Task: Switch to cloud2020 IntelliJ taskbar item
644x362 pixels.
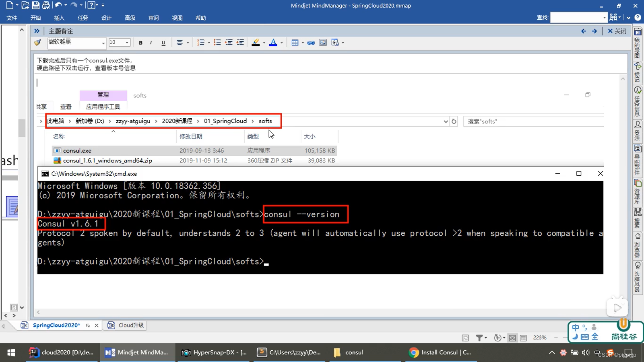Action: coord(62,352)
